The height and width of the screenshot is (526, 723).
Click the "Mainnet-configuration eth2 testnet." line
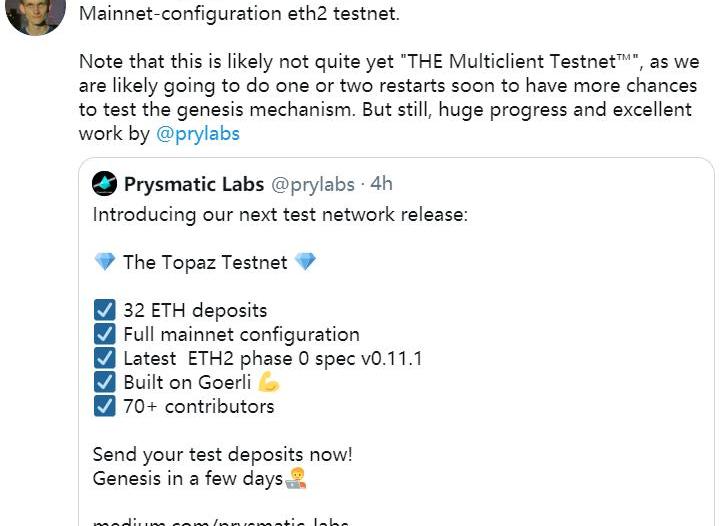click(238, 14)
